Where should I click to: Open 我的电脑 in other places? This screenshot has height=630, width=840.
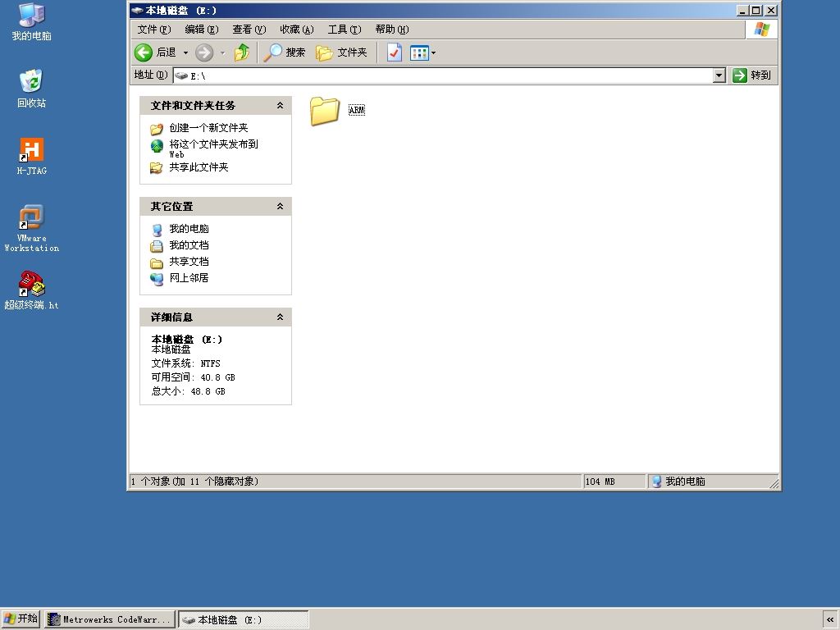coord(189,229)
